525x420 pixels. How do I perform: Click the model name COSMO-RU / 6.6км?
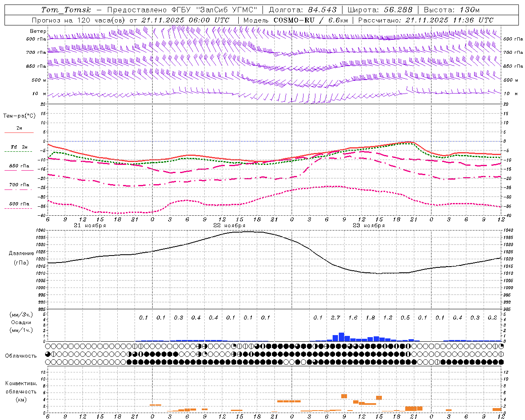pos(310,20)
